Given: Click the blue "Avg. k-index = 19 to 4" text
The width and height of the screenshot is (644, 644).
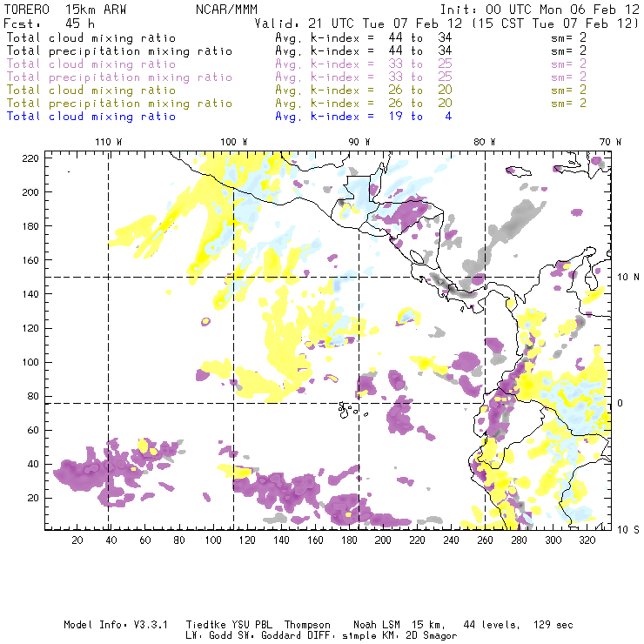Looking at the screenshot, I should click(364, 117).
